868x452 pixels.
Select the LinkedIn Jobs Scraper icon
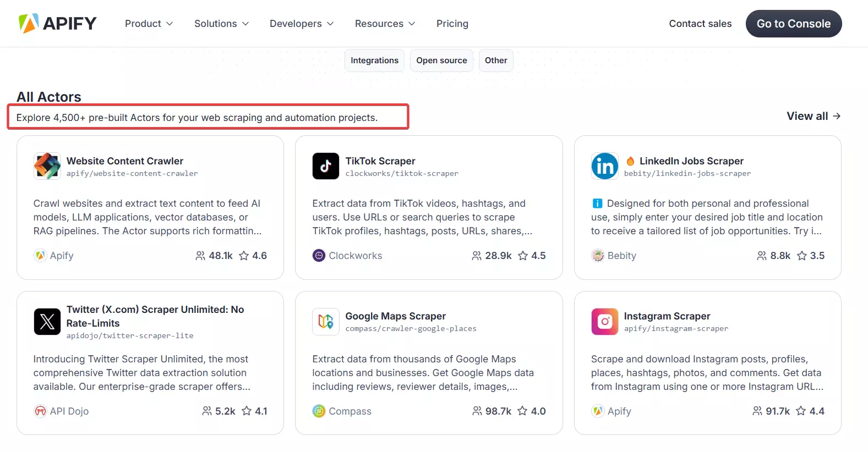604,166
